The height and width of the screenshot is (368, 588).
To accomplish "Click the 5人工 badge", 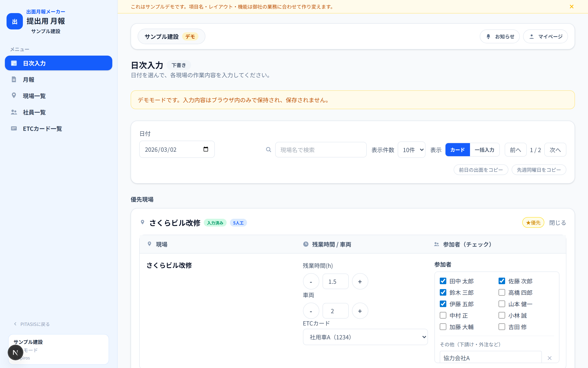I will pyautogui.click(x=238, y=223).
